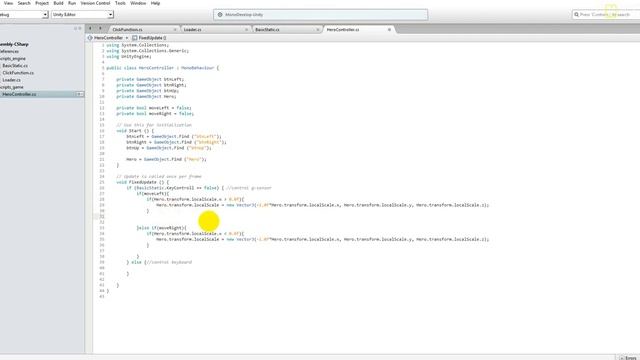Select the References node in solution tree

(x=9, y=51)
